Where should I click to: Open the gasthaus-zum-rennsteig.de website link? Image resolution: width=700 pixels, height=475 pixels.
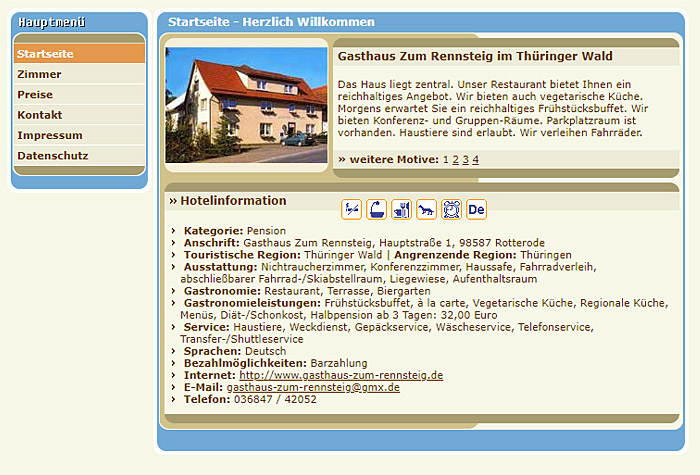coord(341,375)
